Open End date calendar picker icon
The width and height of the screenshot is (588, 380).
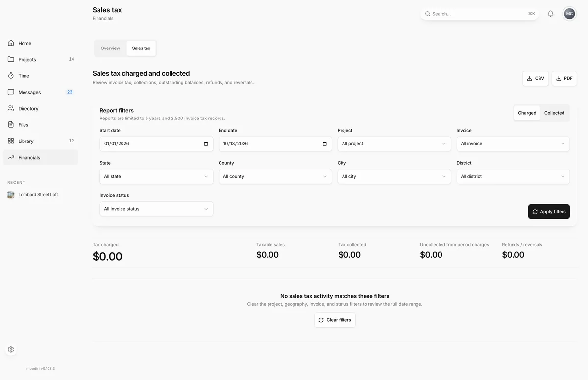[x=325, y=144]
